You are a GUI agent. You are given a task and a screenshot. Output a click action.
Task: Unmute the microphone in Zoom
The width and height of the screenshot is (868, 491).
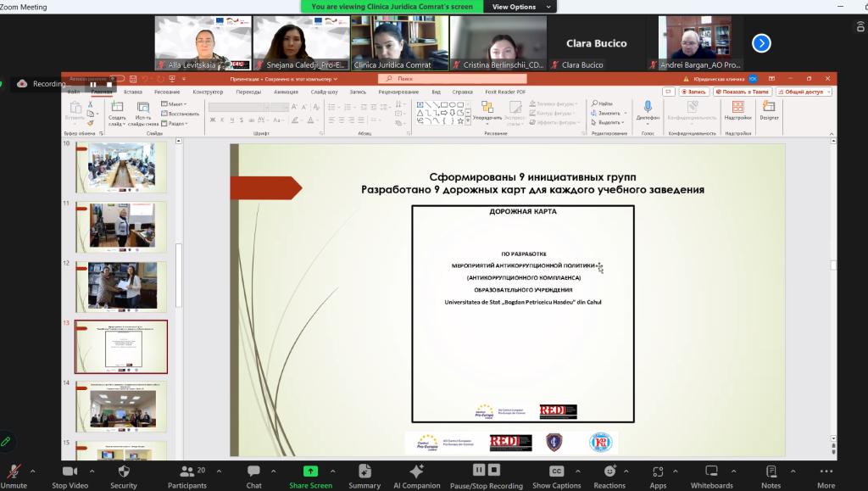[x=14, y=476]
